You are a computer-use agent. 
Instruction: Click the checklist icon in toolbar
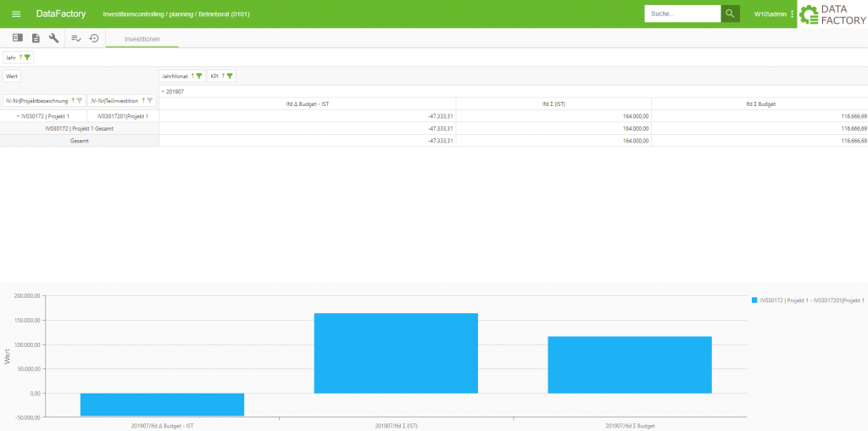(75, 38)
